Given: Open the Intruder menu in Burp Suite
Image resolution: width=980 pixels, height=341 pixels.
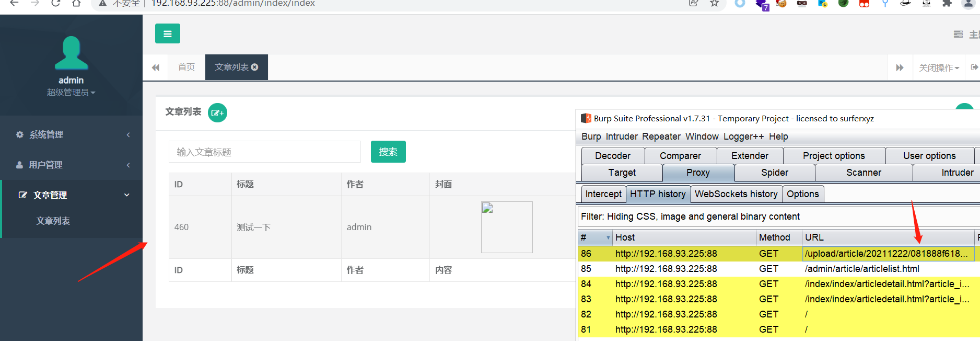Looking at the screenshot, I should point(622,137).
